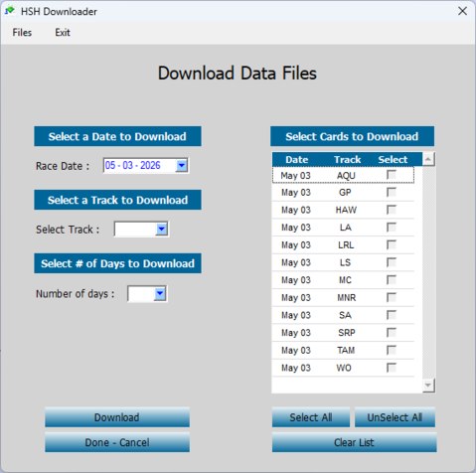Click the HSH Downloader title bar icon
Viewport: 476px width, 473px height.
pos(10,11)
